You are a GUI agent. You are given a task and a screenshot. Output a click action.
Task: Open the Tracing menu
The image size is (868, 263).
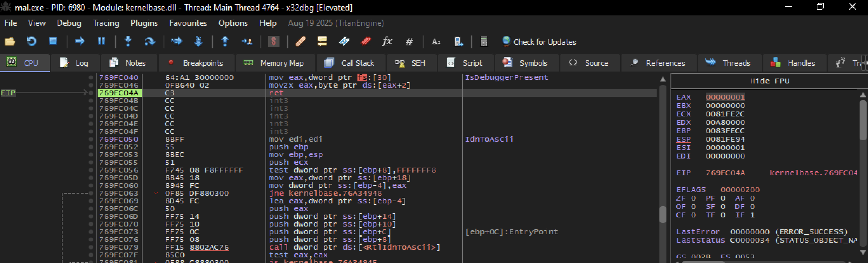(x=106, y=23)
